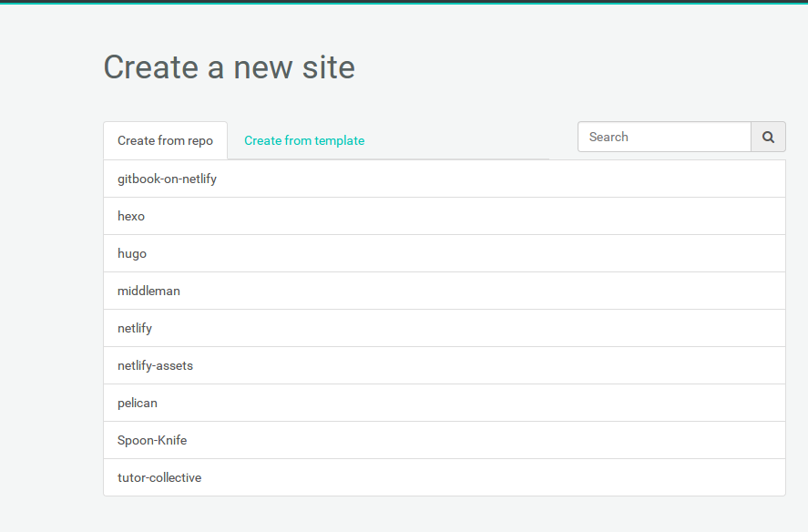The image size is (808, 532).
Task: Select the hugo repository
Action: click(445, 253)
